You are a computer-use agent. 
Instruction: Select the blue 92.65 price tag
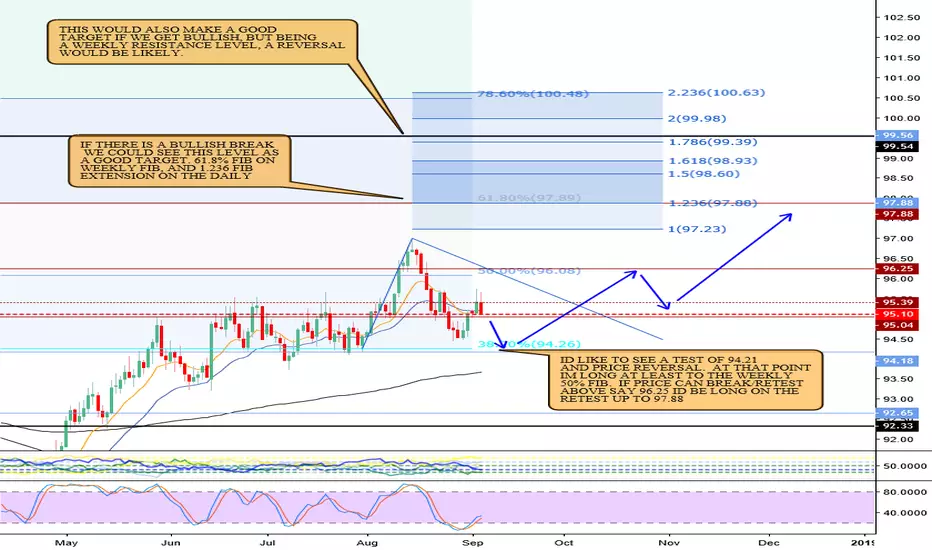tap(897, 413)
